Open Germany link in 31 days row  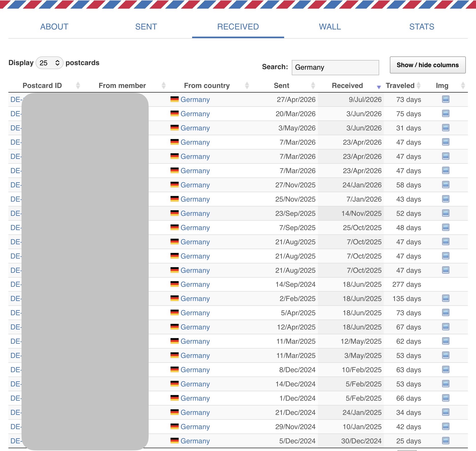point(195,128)
